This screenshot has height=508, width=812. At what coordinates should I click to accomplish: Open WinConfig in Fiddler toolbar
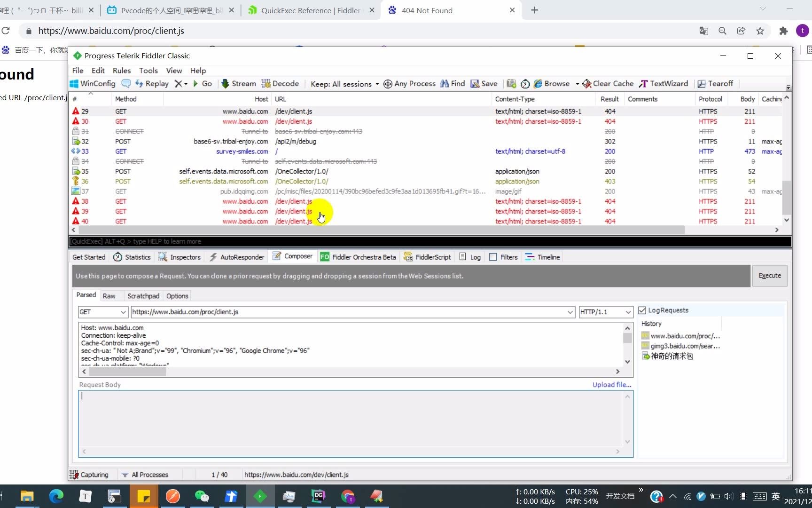coord(93,83)
